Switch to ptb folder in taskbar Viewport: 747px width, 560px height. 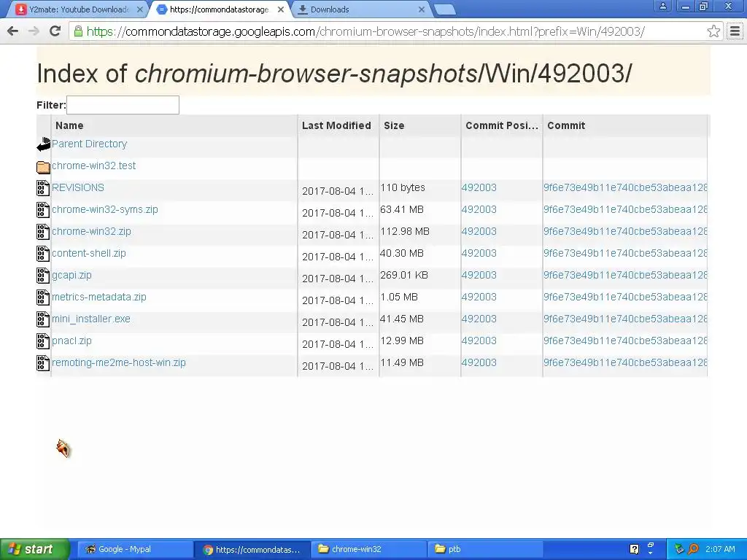[486, 549]
